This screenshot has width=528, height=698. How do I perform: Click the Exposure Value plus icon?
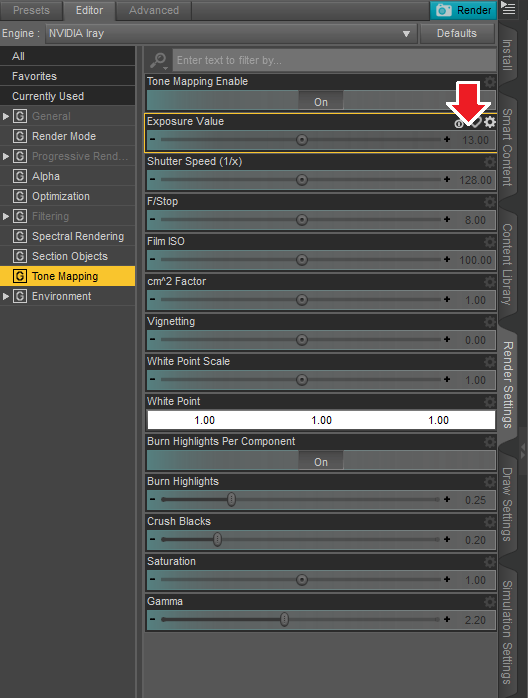[447, 139]
